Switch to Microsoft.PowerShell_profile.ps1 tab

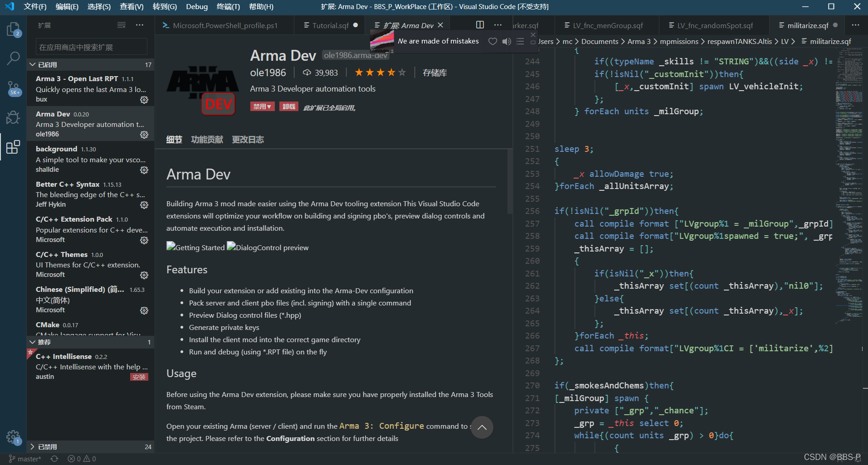[224, 25]
